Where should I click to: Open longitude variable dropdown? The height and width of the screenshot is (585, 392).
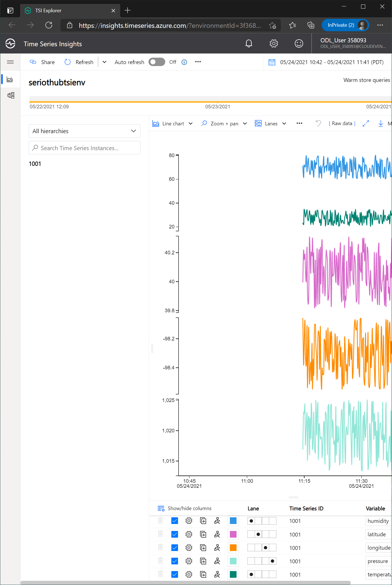(379, 548)
